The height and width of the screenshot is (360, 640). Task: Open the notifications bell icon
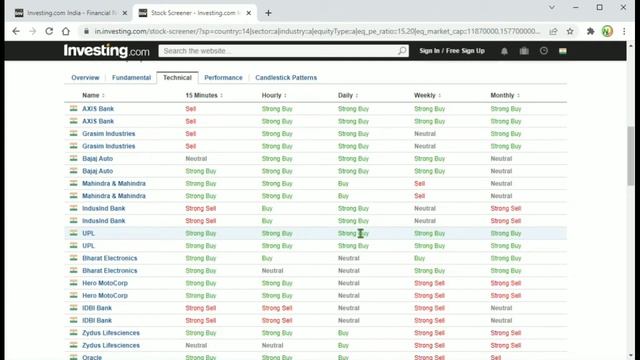[x=504, y=51]
